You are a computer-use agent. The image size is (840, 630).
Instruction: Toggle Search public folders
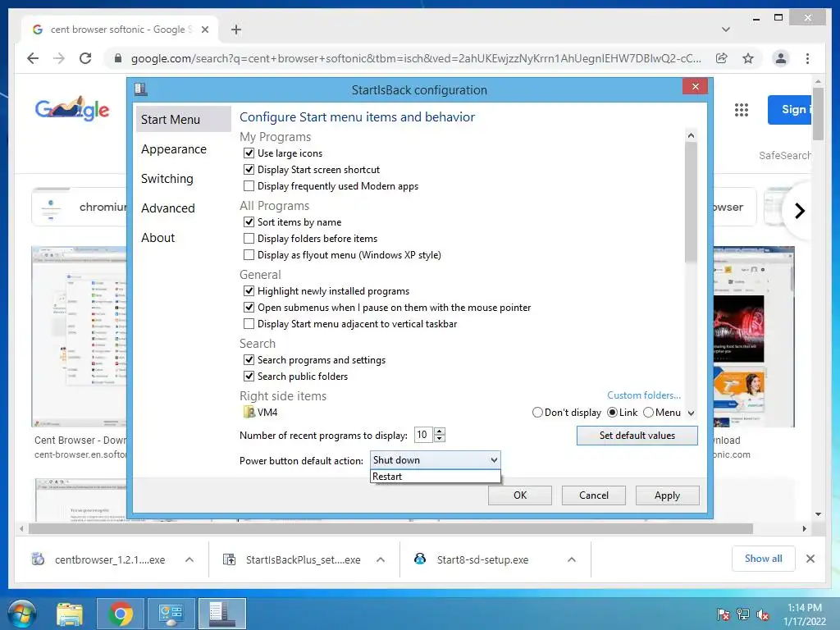[x=249, y=377]
